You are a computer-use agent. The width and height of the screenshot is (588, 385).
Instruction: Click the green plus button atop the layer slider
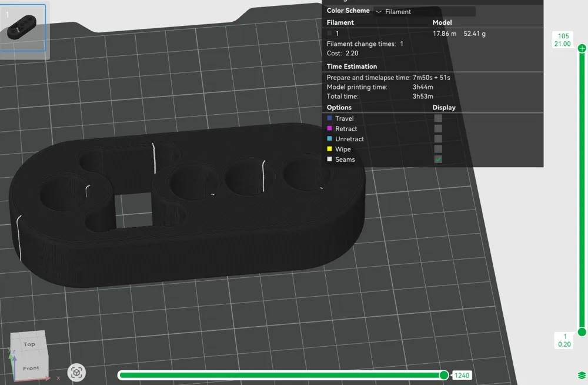(581, 48)
